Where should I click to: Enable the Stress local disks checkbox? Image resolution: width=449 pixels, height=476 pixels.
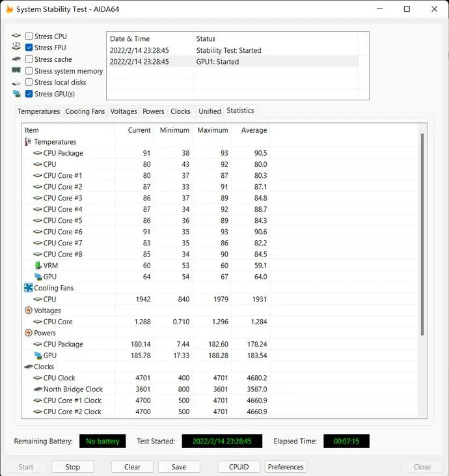pyautogui.click(x=29, y=82)
